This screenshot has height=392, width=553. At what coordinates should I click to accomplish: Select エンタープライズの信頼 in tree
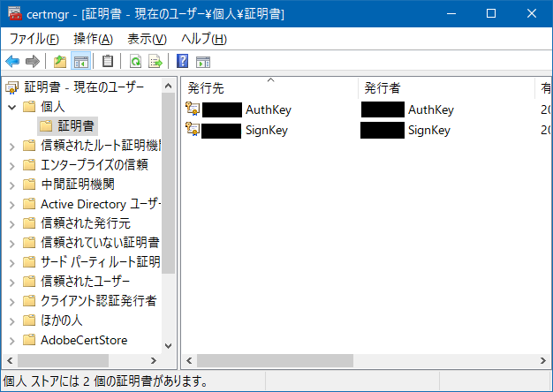coord(95,164)
